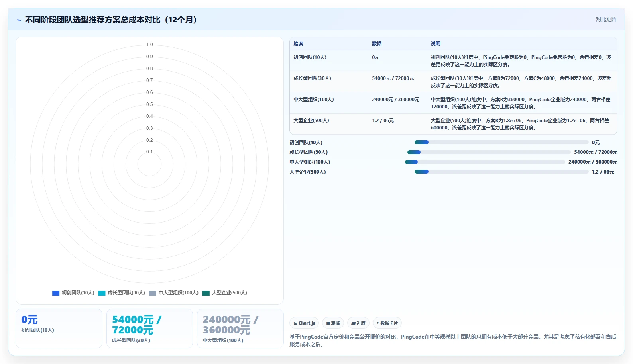Toggle 初创团队(10人) legend blue swatch

point(56,293)
